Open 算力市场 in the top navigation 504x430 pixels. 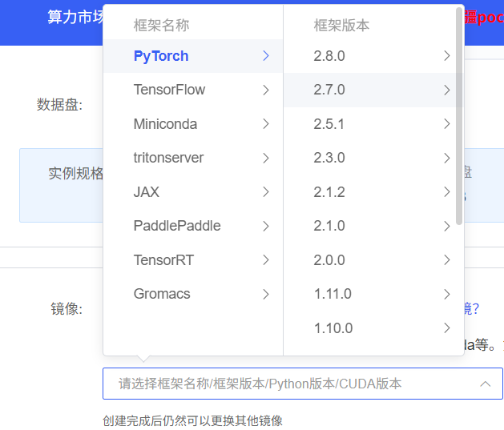76,17
